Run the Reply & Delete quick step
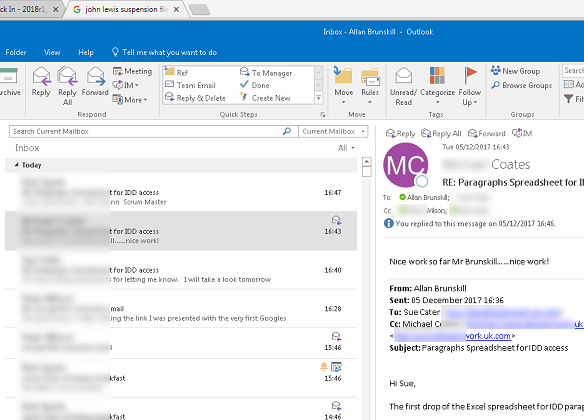584x420 pixels. coord(196,98)
